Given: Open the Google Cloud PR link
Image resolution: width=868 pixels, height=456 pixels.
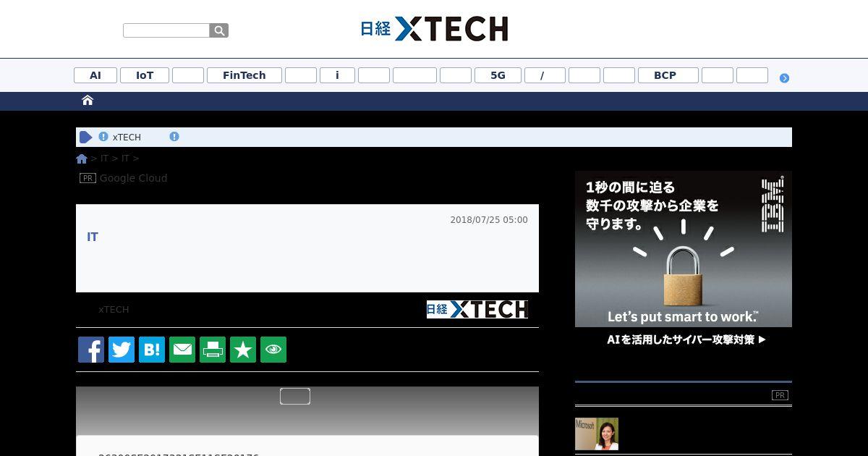Looking at the screenshot, I should pos(133,178).
